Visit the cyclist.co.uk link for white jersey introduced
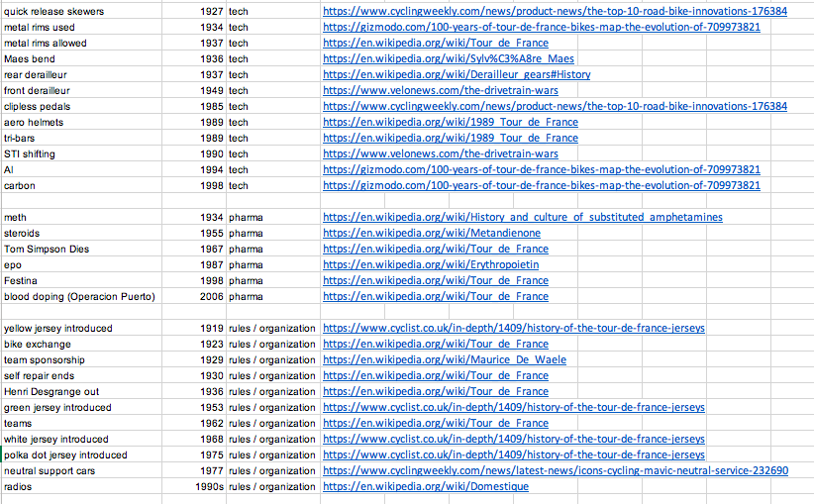The image size is (814, 504). coord(513,439)
